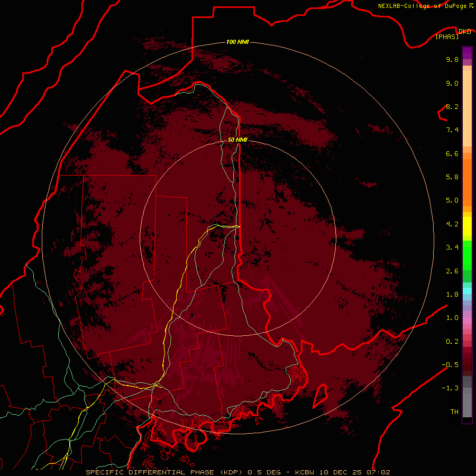Click the 1.0 value on the color scale
The height and width of the screenshot is (476, 476).
(452, 318)
